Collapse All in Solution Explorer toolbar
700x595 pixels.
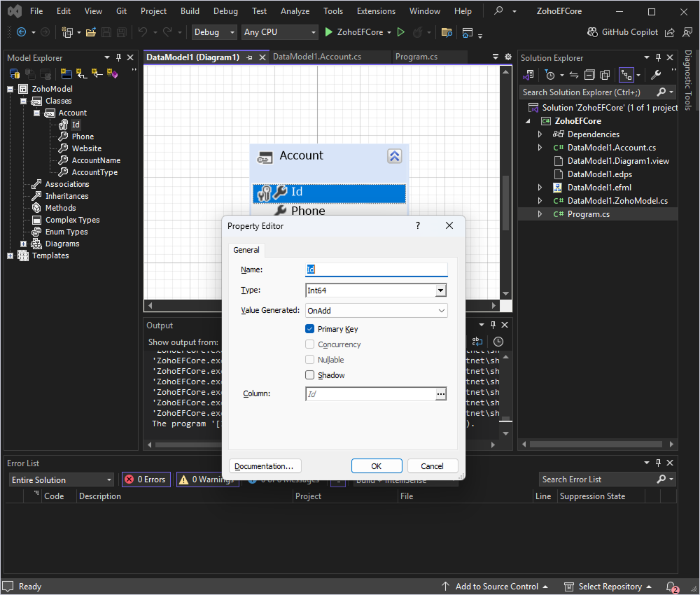tap(590, 74)
